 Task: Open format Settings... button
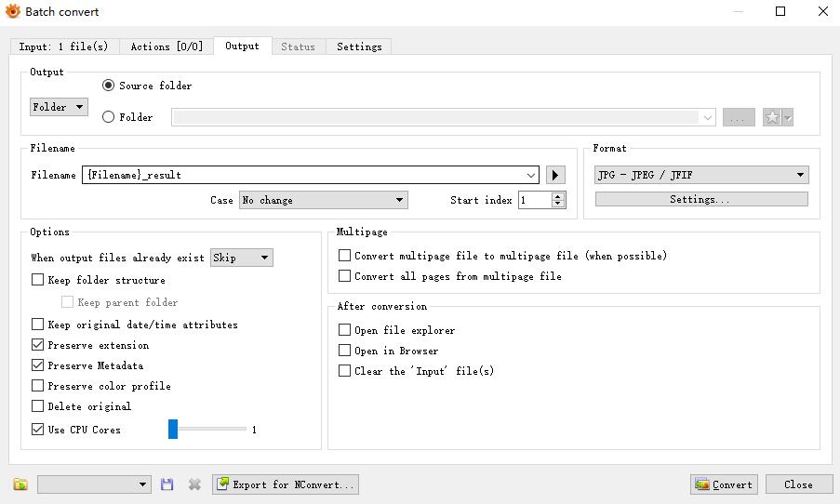(701, 200)
